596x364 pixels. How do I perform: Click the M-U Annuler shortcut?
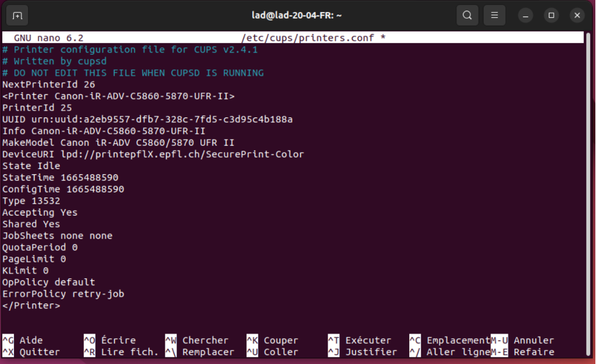[x=522, y=341]
